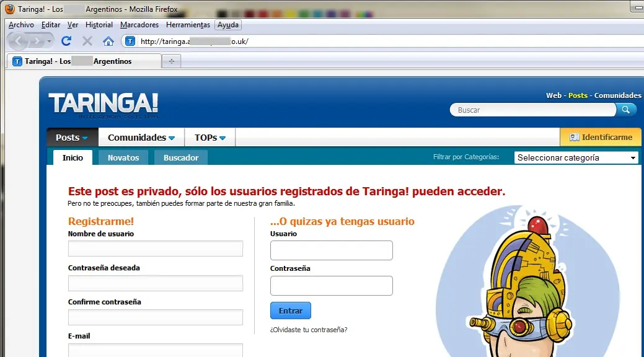Switch to the Novatos tab
The image size is (644, 357).
[x=123, y=158]
